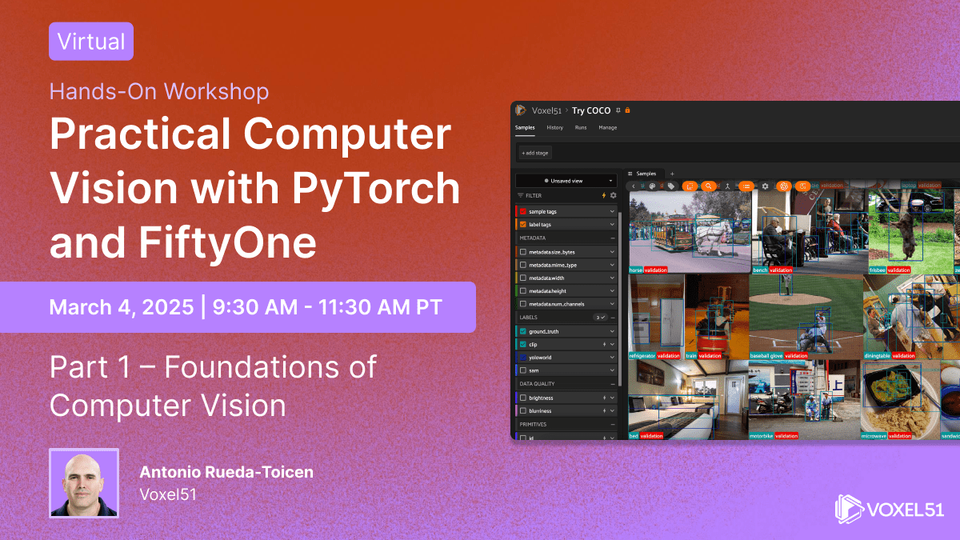Click the color palette icon in grid toolbar
Image resolution: width=960 pixels, height=540 pixels.
[x=652, y=186]
